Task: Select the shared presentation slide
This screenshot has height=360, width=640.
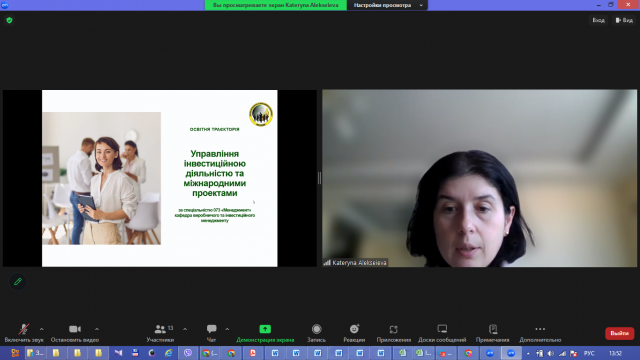Action: coord(160,178)
